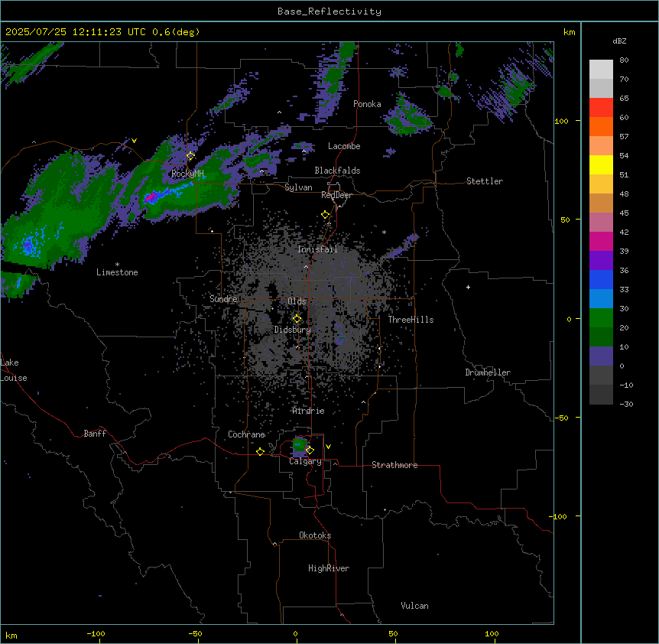Click the Sundre label
Image resolution: width=659 pixels, height=644 pixels.
223,299
